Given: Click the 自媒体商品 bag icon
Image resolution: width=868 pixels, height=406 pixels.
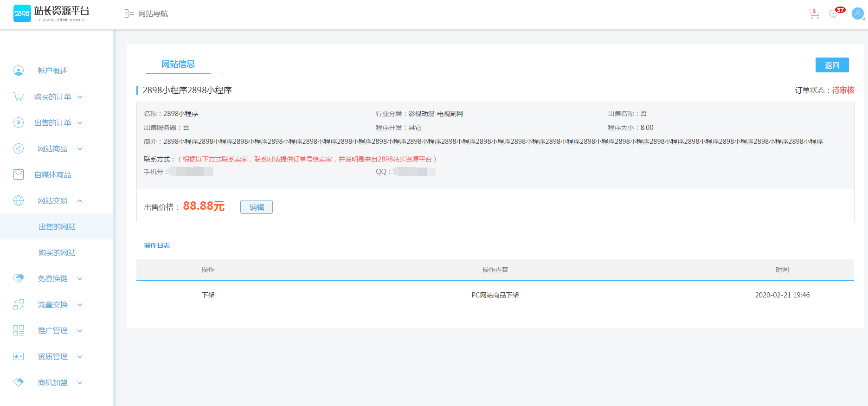Looking at the screenshot, I should pos(19,174).
